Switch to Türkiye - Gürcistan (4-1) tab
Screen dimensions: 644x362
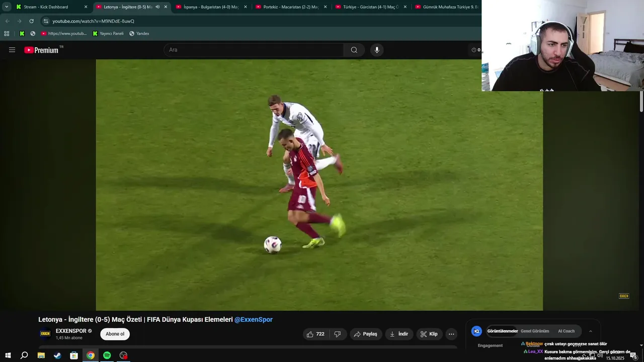(x=371, y=7)
